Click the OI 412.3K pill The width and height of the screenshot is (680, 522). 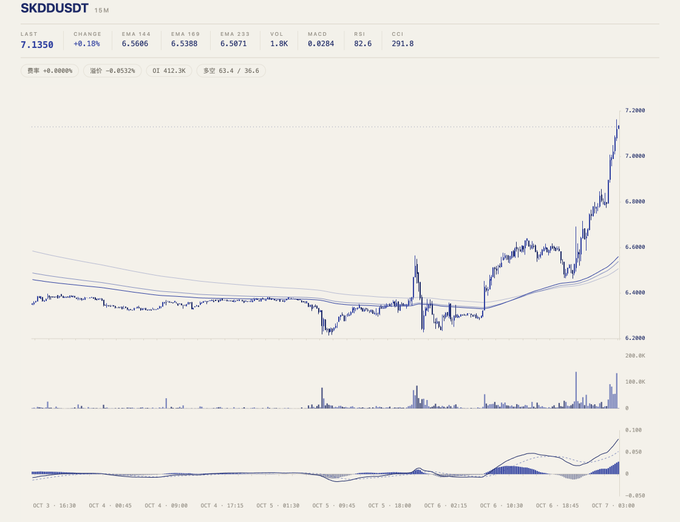point(169,71)
